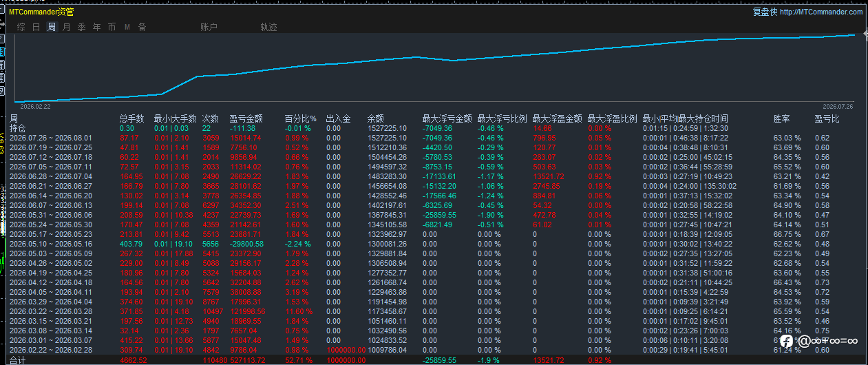Click the chart end date 2026.07.26
This screenshot has width=868, height=365.
tap(838, 107)
